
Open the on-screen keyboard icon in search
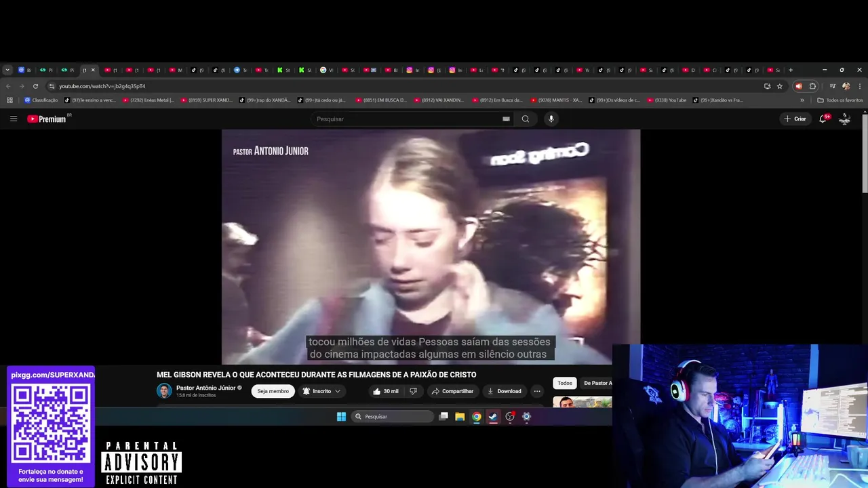(x=506, y=119)
